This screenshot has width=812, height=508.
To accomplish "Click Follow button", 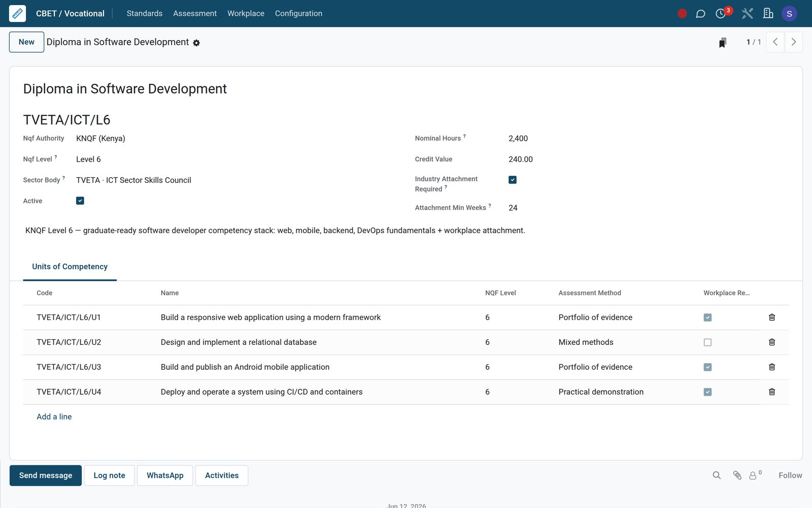I will click(790, 475).
